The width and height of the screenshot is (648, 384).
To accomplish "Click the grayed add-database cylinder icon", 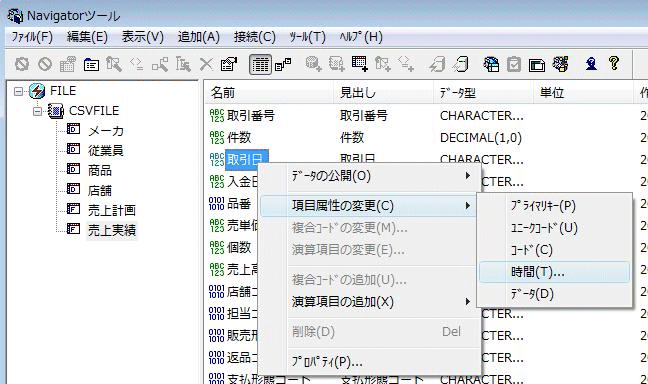I will click(x=314, y=64).
